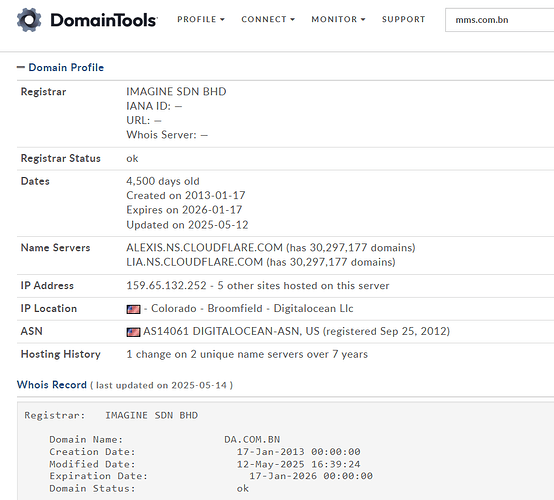
Task: Select the registrar name IMAGINE SDN BHD
Action: (176, 92)
